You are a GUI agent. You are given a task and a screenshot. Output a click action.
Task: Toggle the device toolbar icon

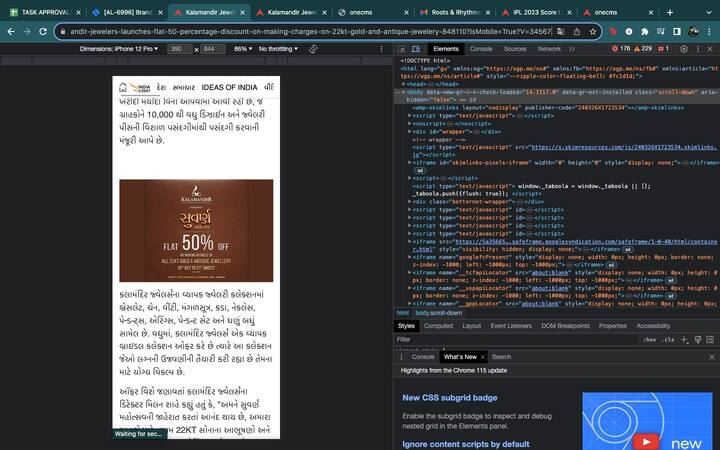[417, 48]
